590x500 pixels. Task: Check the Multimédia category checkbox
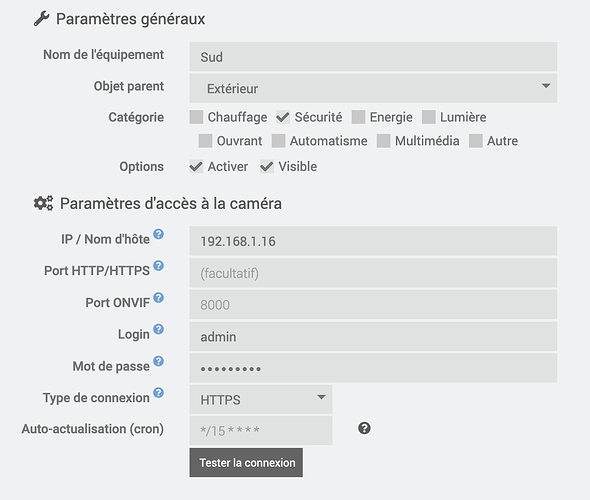(383, 141)
